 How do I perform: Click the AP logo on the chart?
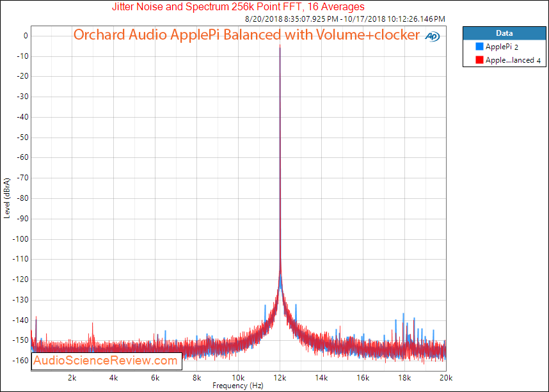(433, 36)
